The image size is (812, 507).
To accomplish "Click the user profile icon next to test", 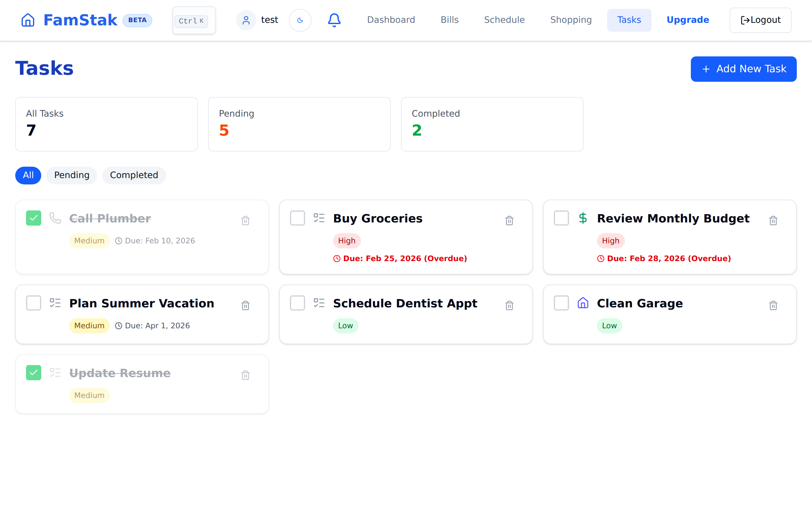I will (x=246, y=20).
